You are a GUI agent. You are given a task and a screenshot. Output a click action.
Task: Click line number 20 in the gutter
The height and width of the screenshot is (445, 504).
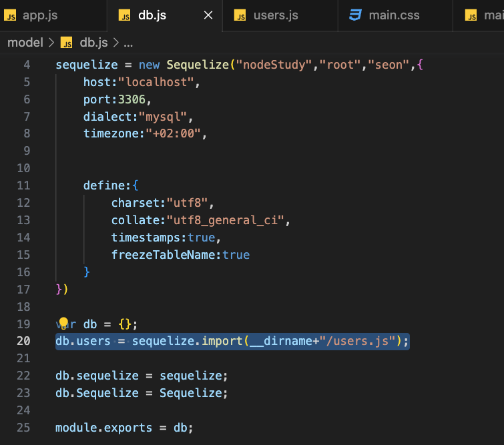(x=23, y=341)
